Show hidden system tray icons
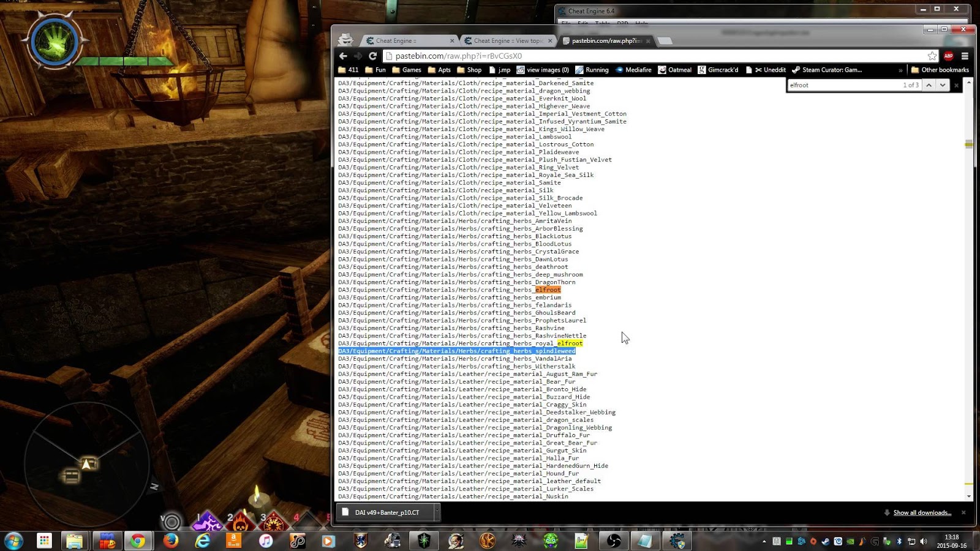Viewport: 980px width, 551px height. (764, 541)
